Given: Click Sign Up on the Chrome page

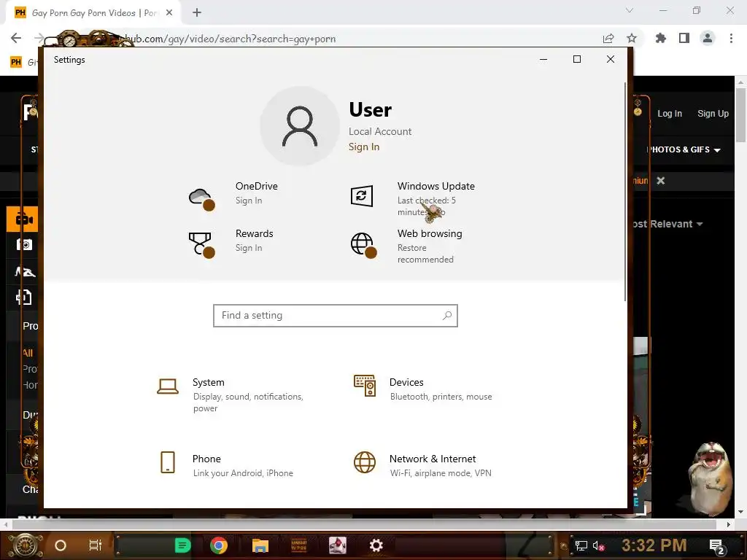Looking at the screenshot, I should pos(713,113).
